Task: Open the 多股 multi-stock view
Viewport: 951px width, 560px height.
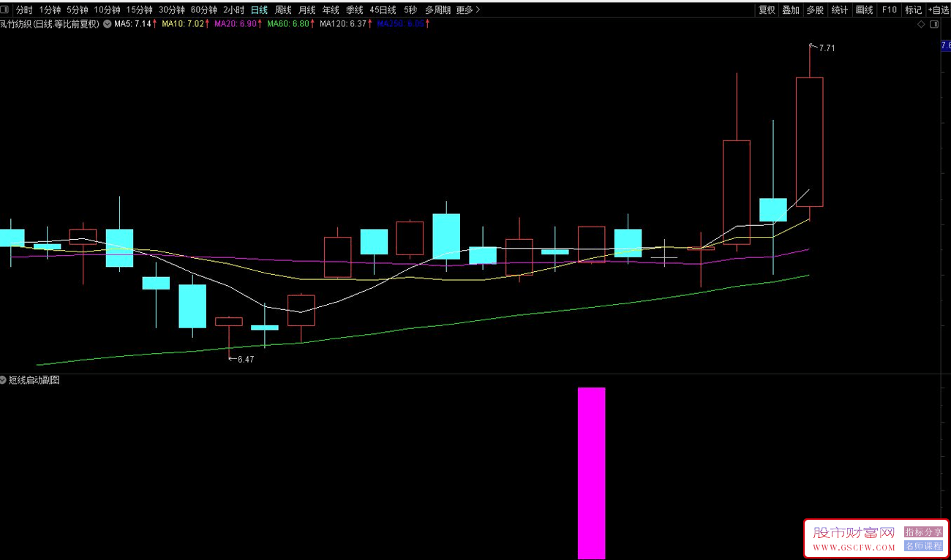Action: [x=815, y=10]
